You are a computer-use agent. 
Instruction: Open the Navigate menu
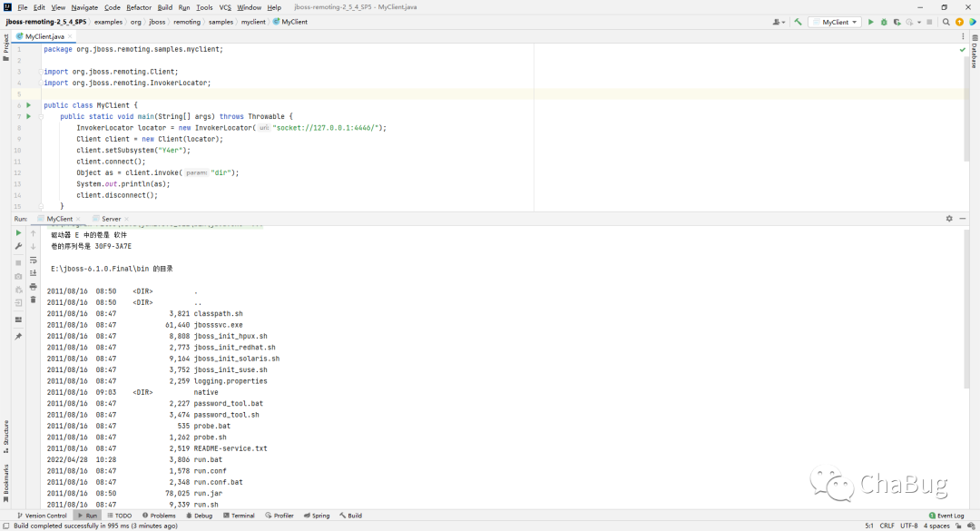[x=84, y=7]
